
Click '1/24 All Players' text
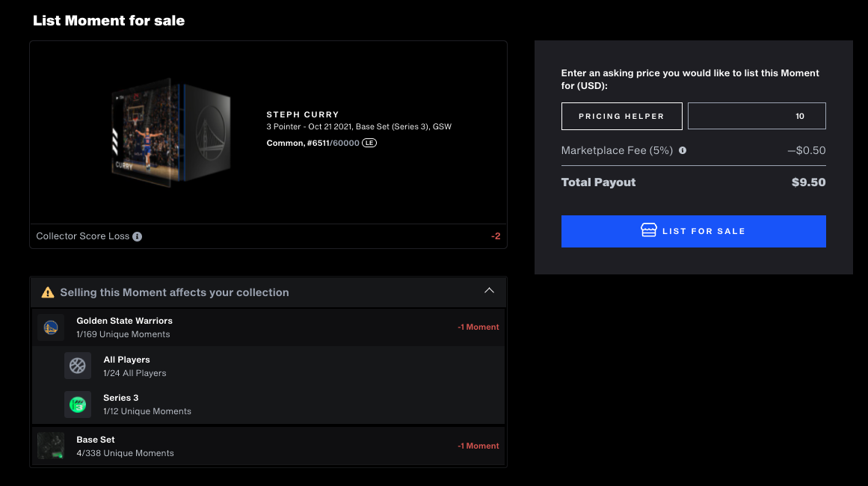135,373
